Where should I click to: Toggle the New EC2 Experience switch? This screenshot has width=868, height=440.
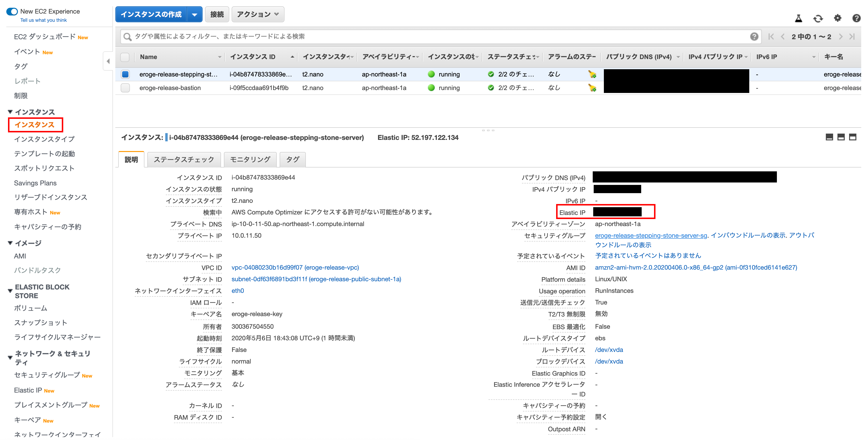12,11
